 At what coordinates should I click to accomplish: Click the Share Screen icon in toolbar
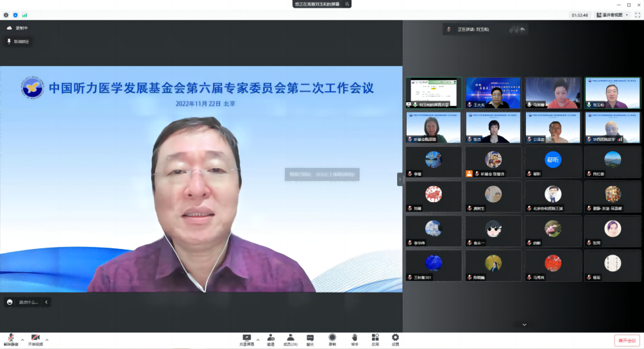click(246, 337)
